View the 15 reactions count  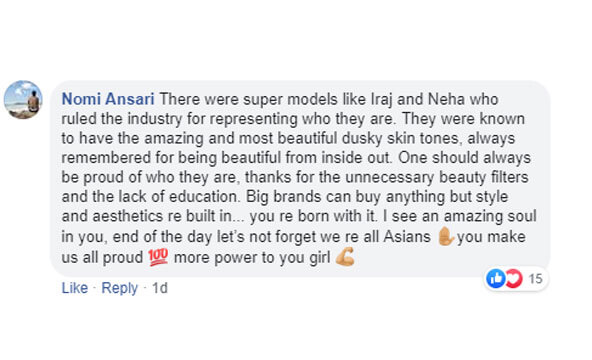pyautogui.click(x=535, y=279)
